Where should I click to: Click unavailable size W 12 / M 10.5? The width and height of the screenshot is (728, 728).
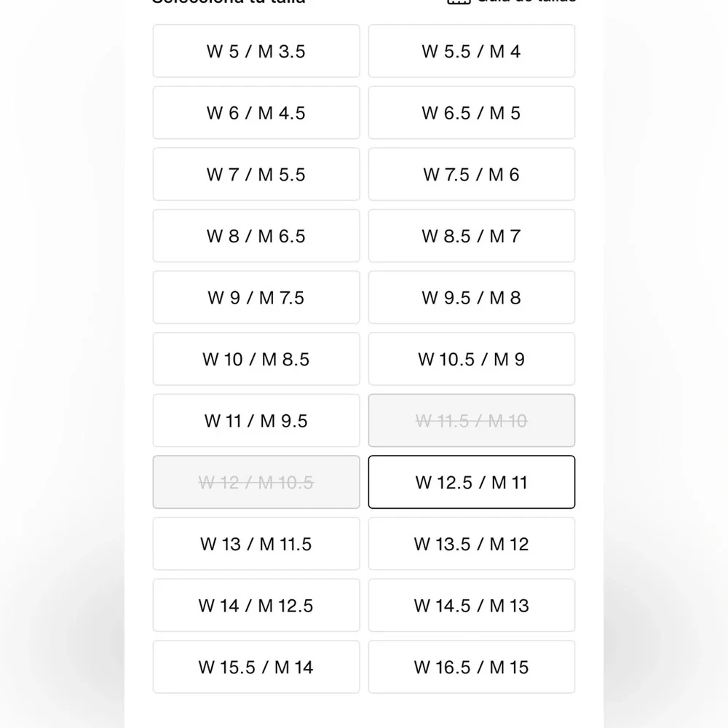[256, 482]
